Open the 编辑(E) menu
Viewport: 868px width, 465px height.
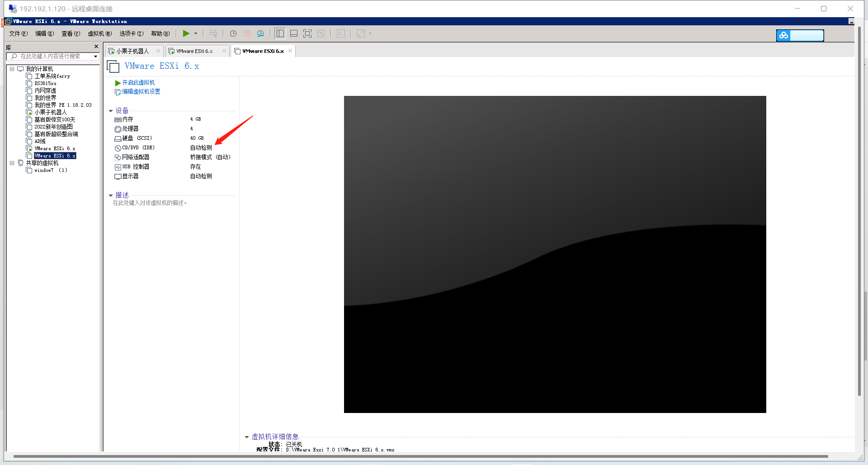pos(45,33)
